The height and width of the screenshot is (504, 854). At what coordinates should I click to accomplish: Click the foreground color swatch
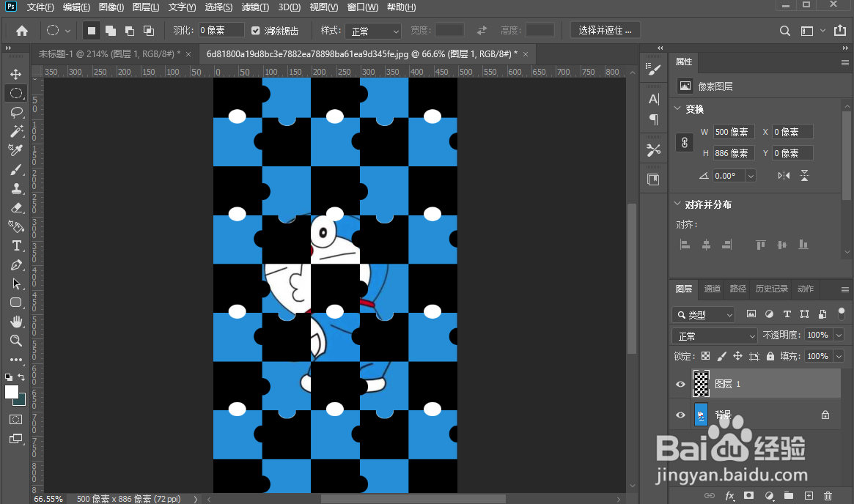(x=12, y=392)
